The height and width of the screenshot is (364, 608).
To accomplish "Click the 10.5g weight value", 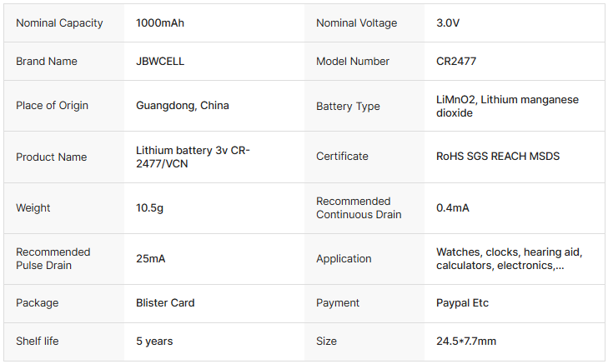I will click(149, 208).
